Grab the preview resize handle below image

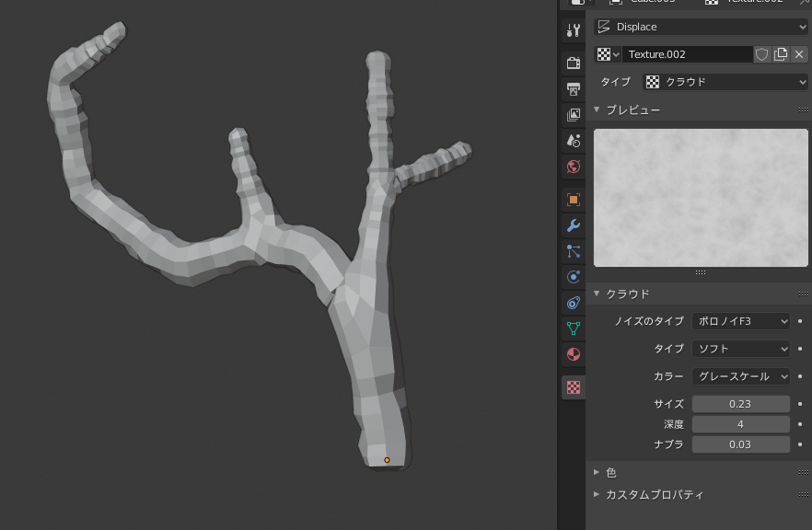tap(701, 272)
